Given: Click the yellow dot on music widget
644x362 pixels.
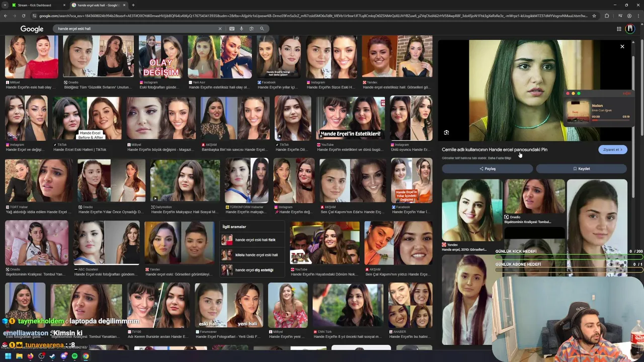Looking at the screenshot, I should [x=573, y=94].
